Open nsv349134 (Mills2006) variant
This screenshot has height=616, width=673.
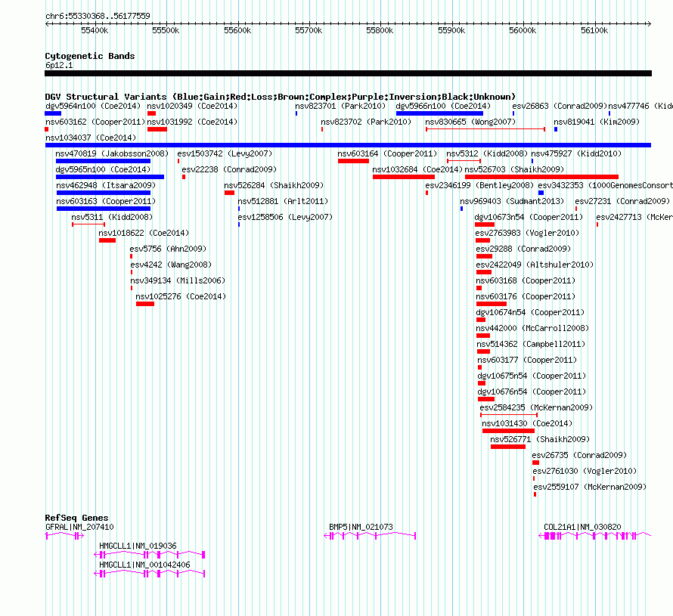click(x=178, y=280)
